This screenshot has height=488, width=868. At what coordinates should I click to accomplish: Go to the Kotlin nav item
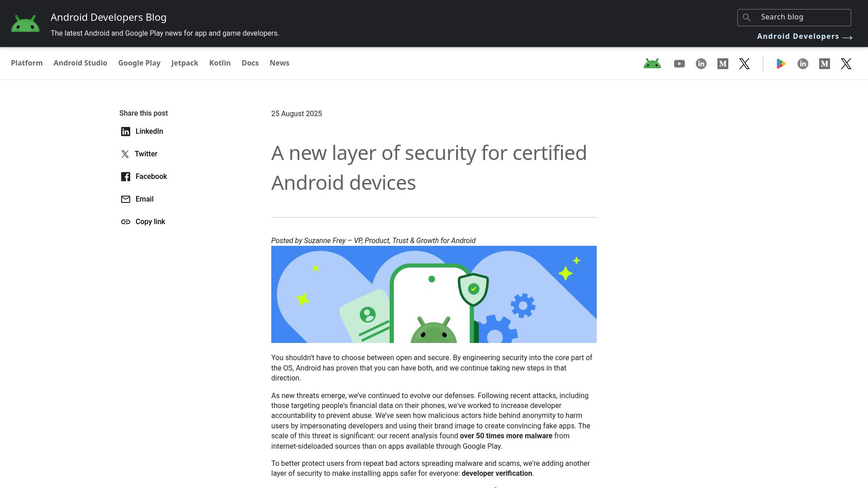tap(220, 63)
